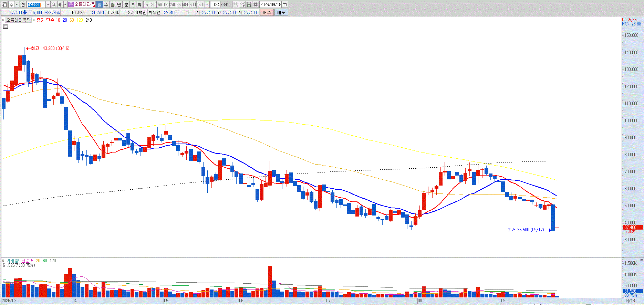The width and height of the screenshot is (644, 305).
Task: Toggle the small square before 오름테라퓨틱 label
Action: point(3,20)
